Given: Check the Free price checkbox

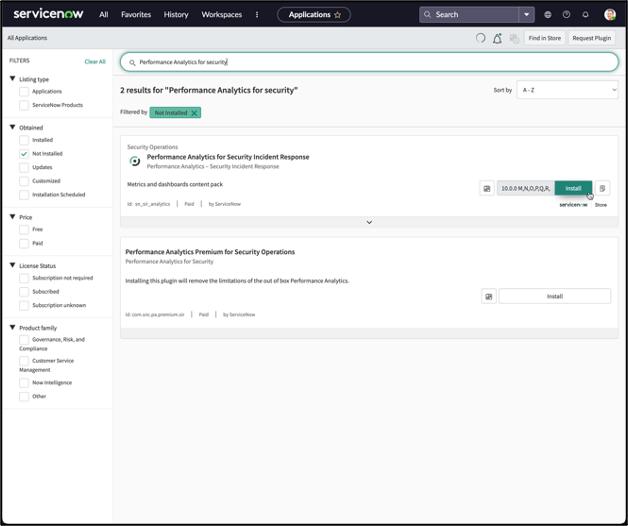Looking at the screenshot, I should 24,230.
